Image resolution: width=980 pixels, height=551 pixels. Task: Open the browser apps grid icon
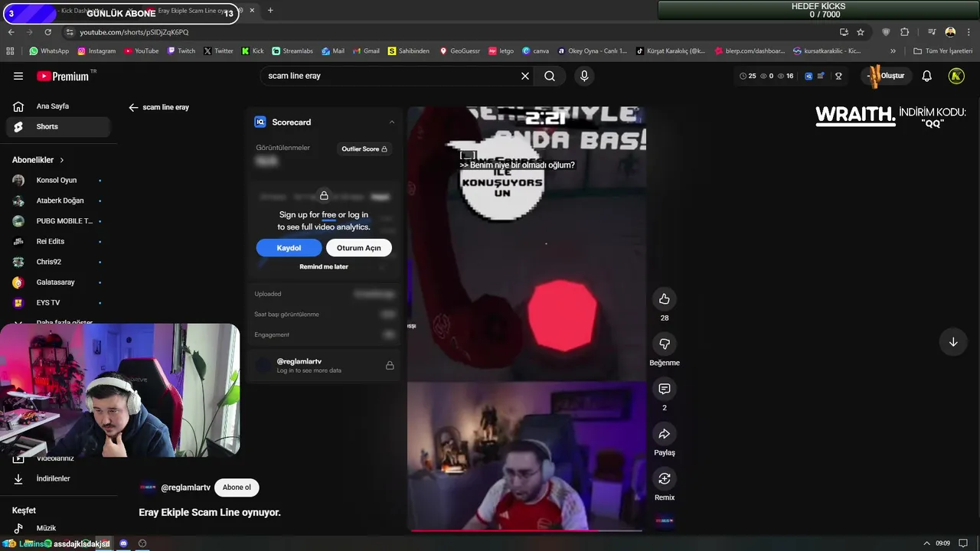pos(10,51)
